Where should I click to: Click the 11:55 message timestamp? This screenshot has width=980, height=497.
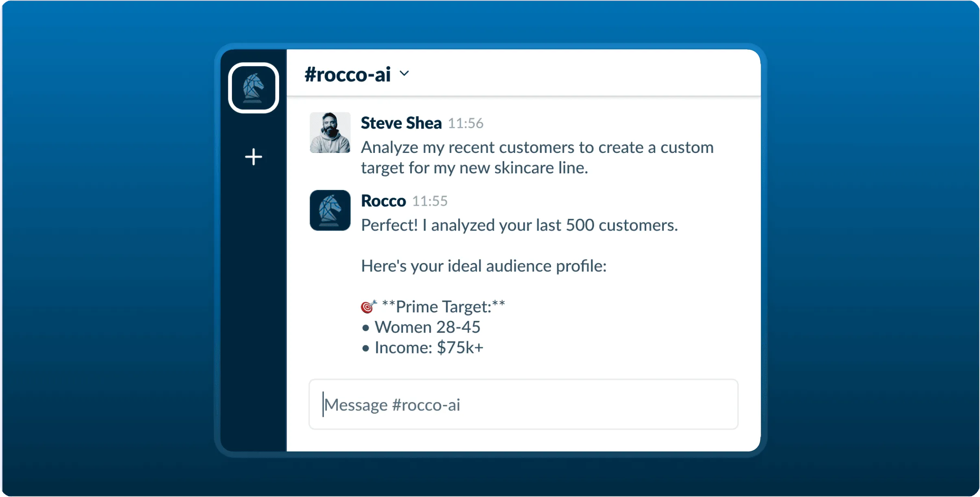click(430, 201)
